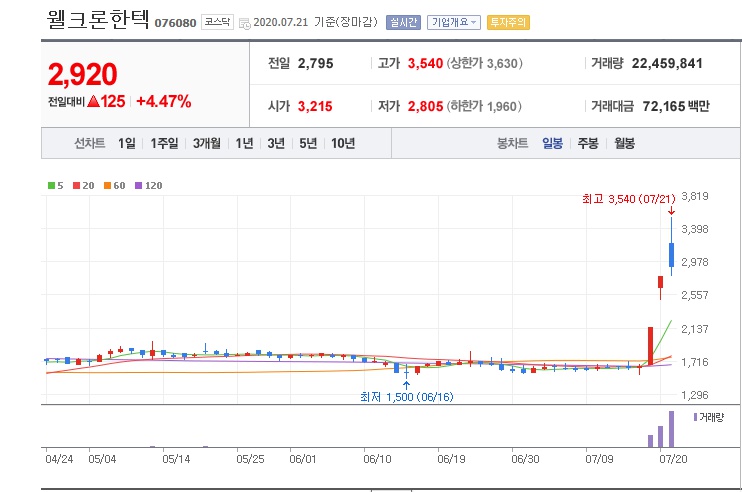This screenshot has height=492, width=742.
Task: Click the 07/20 date axis label
Action: pyautogui.click(x=673, y=459)
